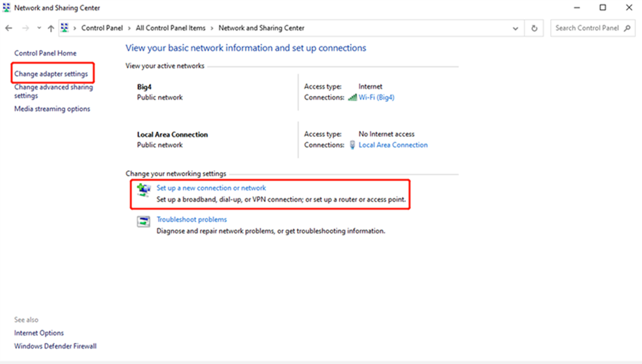Expand the address bar history dropdown
Image resolution: width=642 pixels, height=364 pixels.
[515, 28]
